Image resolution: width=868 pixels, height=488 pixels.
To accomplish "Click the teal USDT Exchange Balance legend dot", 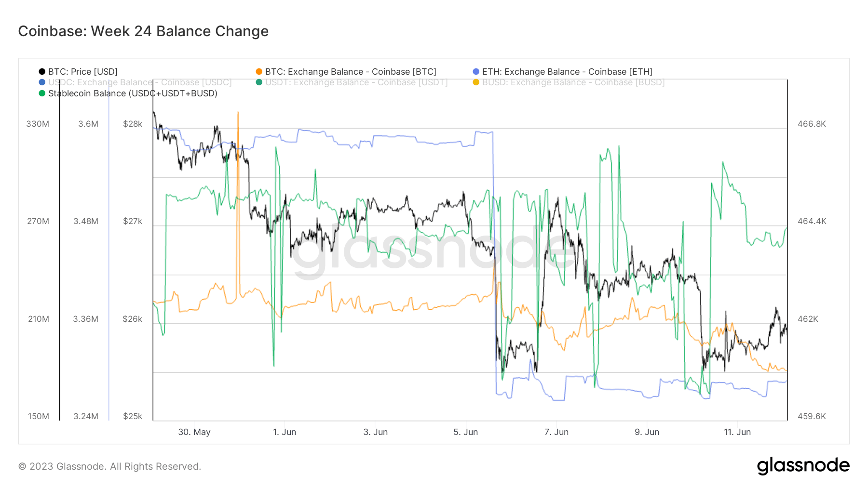I will pos(259,82).
